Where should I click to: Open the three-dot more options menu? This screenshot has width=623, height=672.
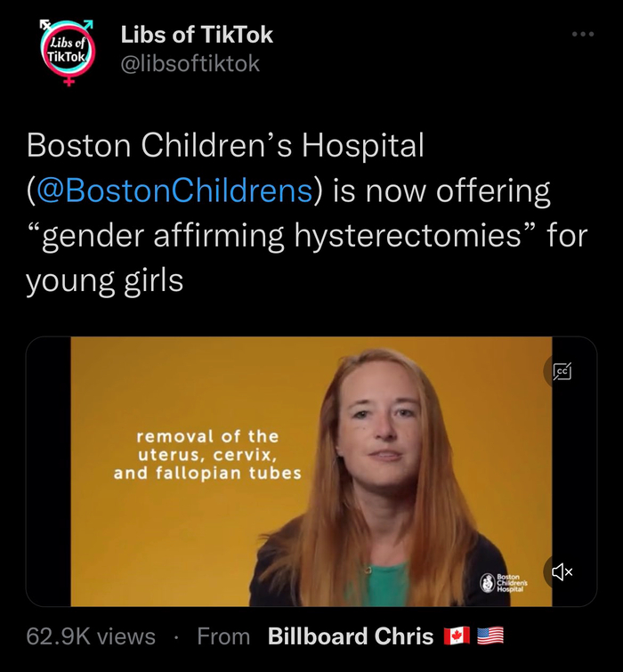tap(583, 34)
